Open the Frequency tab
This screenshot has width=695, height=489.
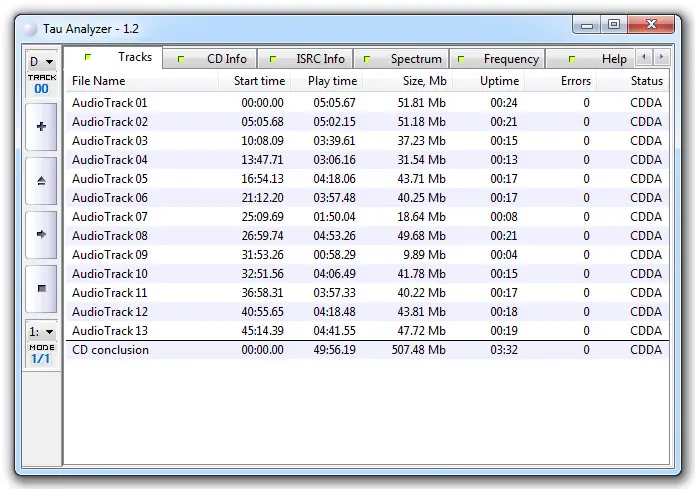[497, 59]
